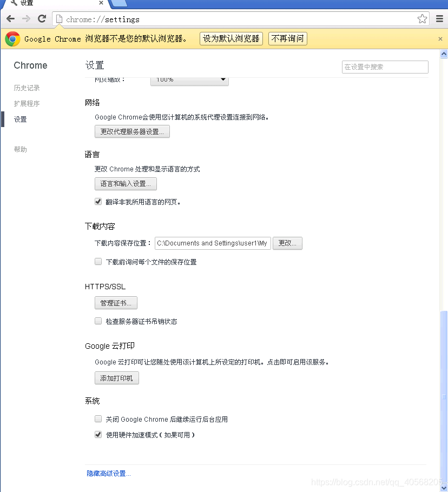
Task: Click 更改代理服务器设置 button
Action: click(132, 131)
